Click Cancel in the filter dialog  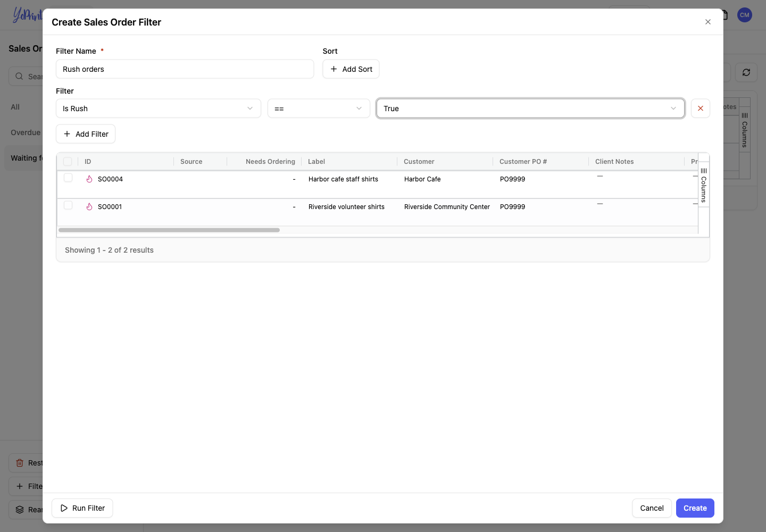(652, 508)
